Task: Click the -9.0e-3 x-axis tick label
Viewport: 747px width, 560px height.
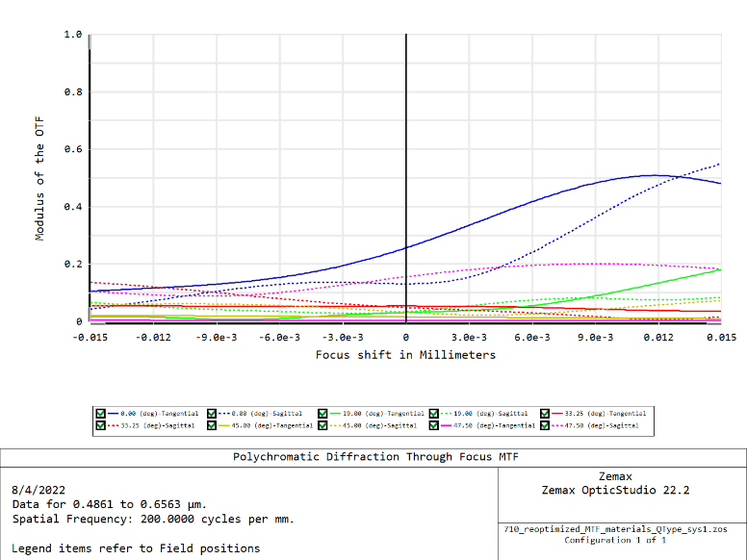Action: (217, 337)
